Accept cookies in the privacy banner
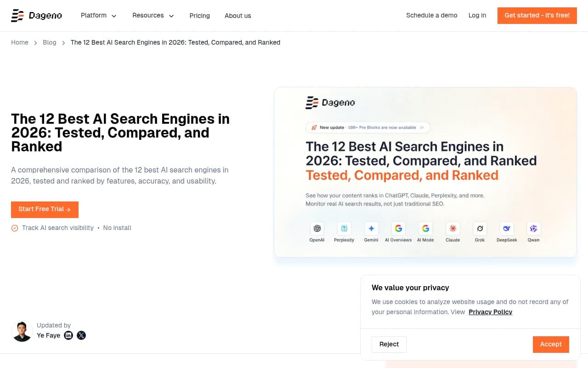This screenshot has height=368, width=588. [x=551, y=345]
